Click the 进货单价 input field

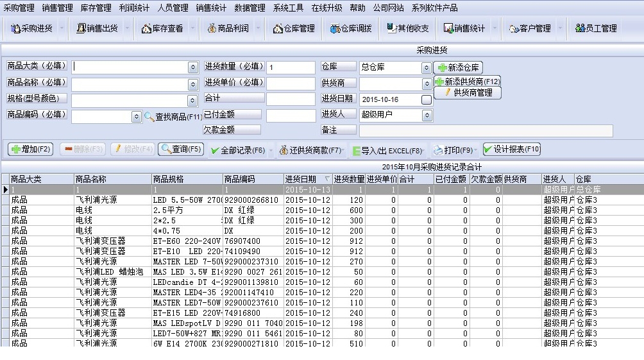point(291,83)
